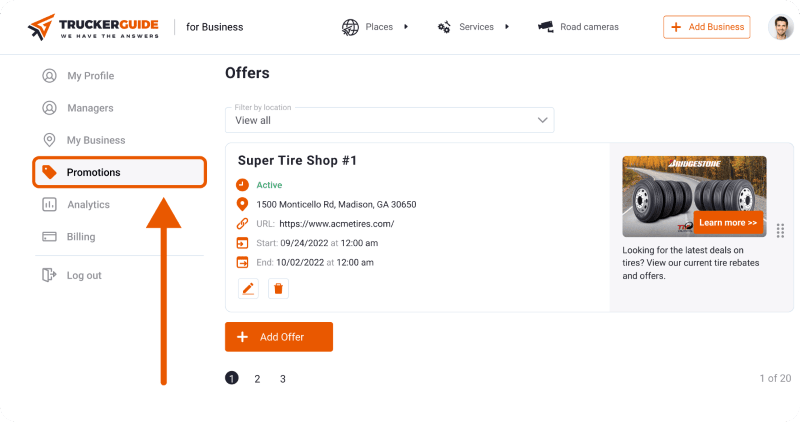This screenshot has width=800, height=422.
Task: Click the drag handle dots on offer card
Action: (780, 231)
